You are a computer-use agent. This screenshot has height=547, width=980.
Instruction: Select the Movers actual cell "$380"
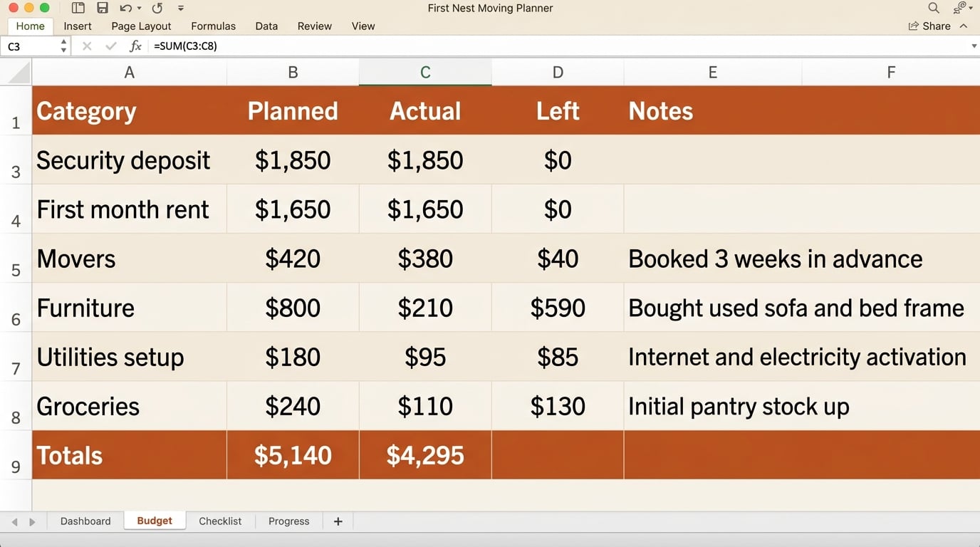tap(425, 259)
